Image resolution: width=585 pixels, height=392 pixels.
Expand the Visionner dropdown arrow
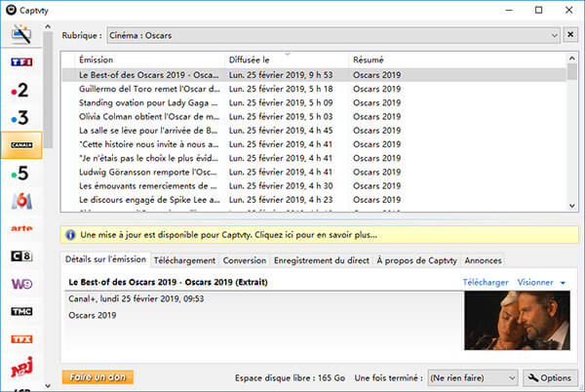pyautogui.click(x=564, y=283)
